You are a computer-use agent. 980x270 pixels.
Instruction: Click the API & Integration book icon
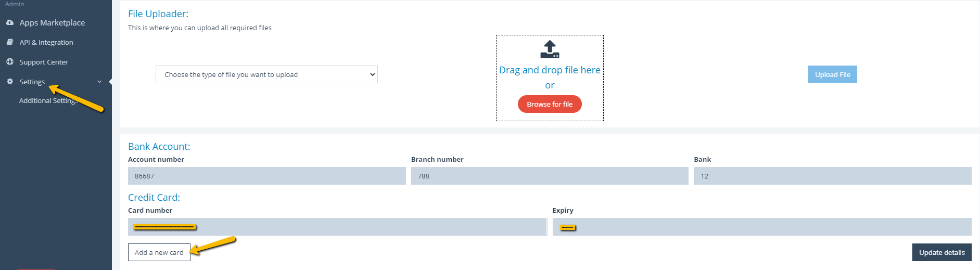click(x=10, y=42)
